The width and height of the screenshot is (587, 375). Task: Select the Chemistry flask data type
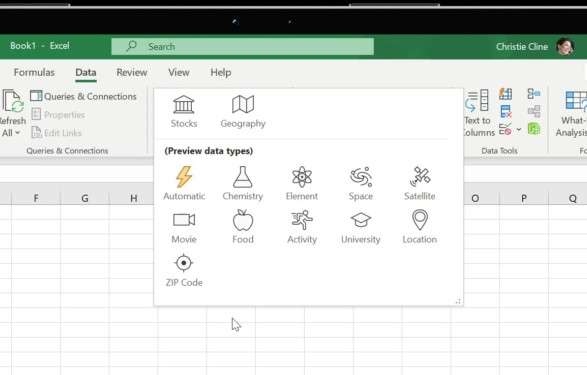243,183
